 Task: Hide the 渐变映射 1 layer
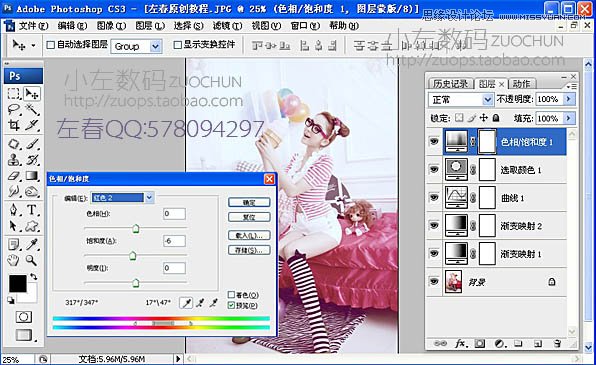[x=434, y=254]
